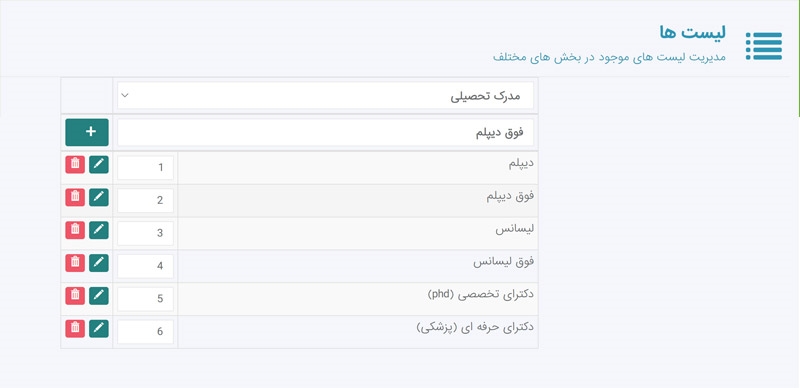Delete the دکترای حرفه ای (پزشکی) row
The image size is (800, 388).
[75, 328]
